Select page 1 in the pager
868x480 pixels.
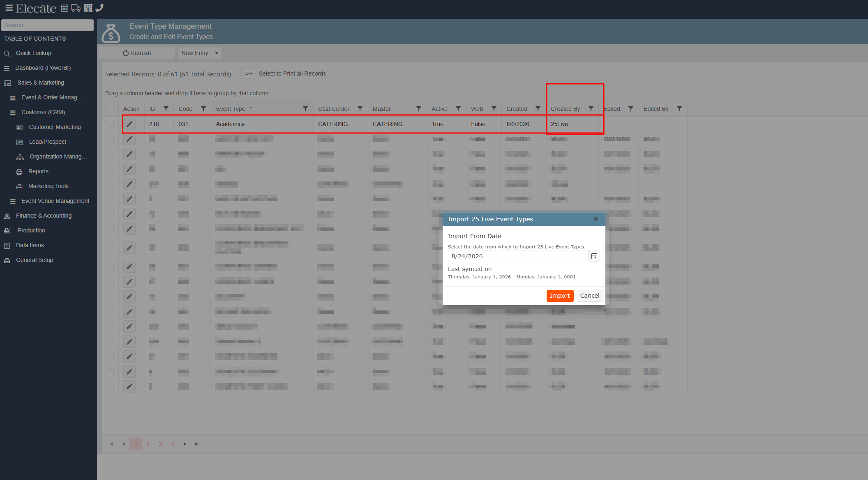click(136, 444)
